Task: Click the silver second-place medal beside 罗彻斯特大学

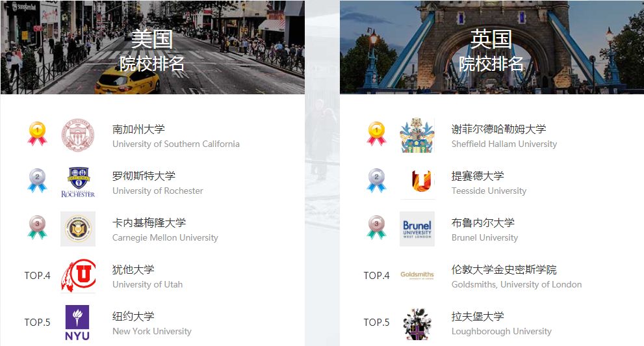Action: pos(38,181)
